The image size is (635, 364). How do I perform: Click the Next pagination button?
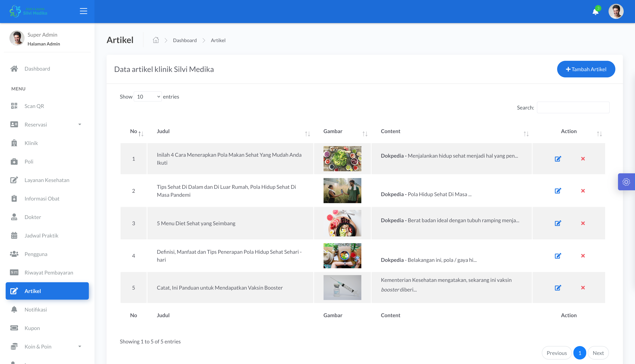coord(598,353)
